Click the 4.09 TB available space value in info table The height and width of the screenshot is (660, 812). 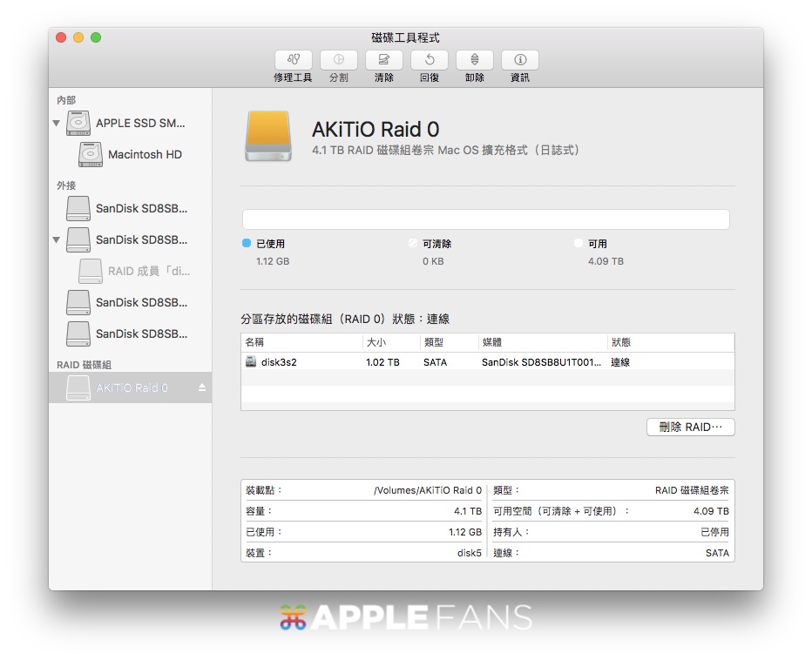coord(711,511)
